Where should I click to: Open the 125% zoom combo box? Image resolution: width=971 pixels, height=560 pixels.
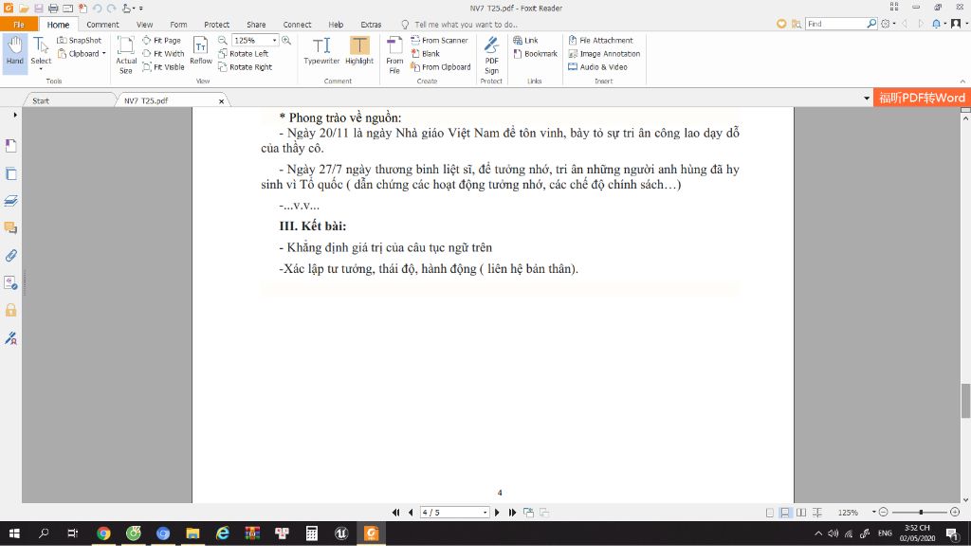(x=254, y=40)
